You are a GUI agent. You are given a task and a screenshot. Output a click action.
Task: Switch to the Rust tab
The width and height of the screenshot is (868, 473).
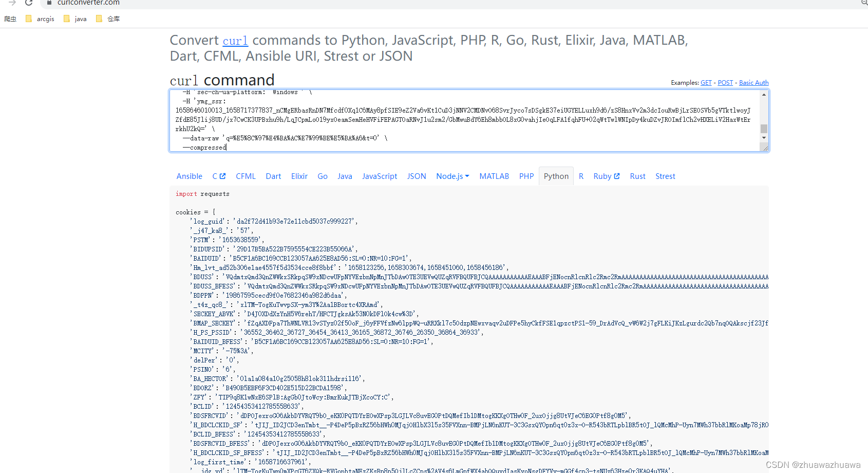(x=637, y=176)
